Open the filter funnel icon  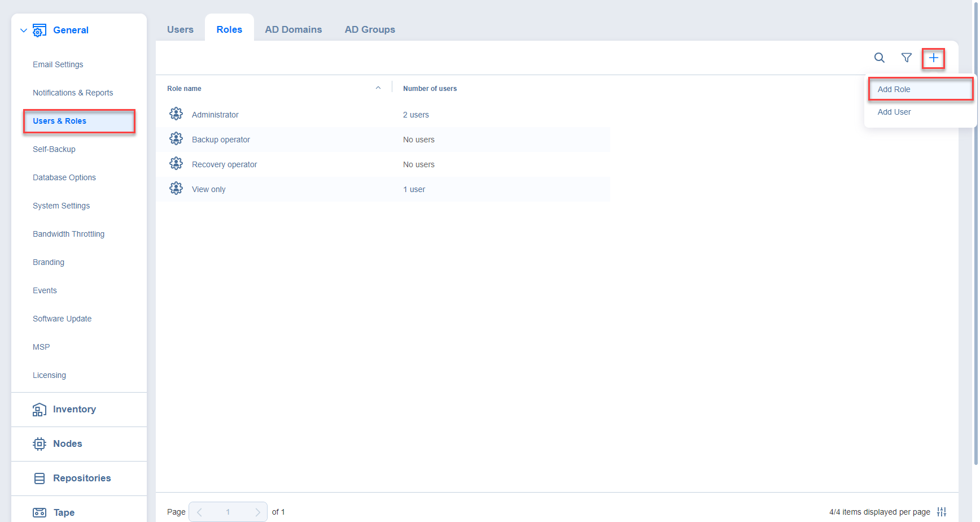[x=906, y=58]
